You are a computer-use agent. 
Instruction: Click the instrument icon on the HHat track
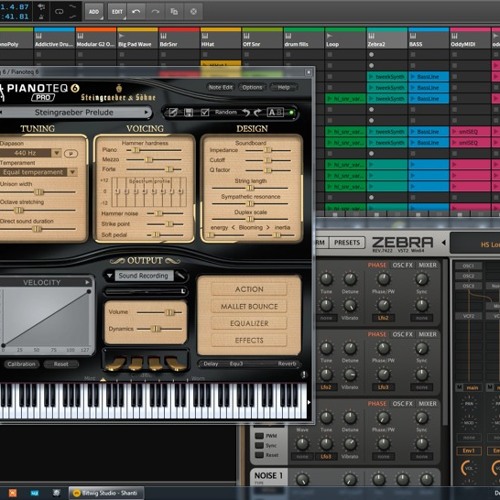click(x=205, y=36)
